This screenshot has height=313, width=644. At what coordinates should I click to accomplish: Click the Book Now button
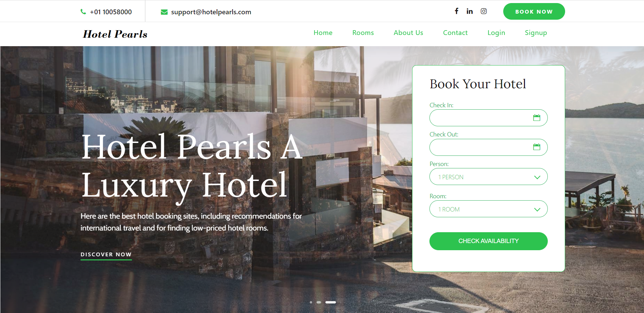pos(534,12)
